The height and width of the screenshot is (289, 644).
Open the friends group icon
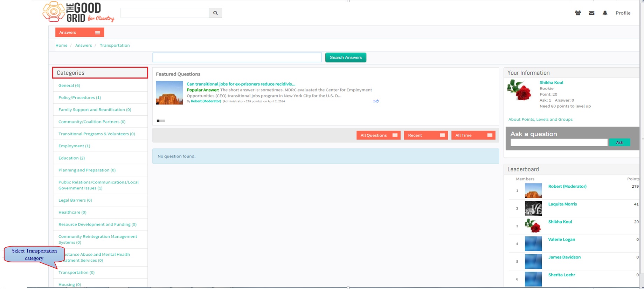[x=578, y=13]
